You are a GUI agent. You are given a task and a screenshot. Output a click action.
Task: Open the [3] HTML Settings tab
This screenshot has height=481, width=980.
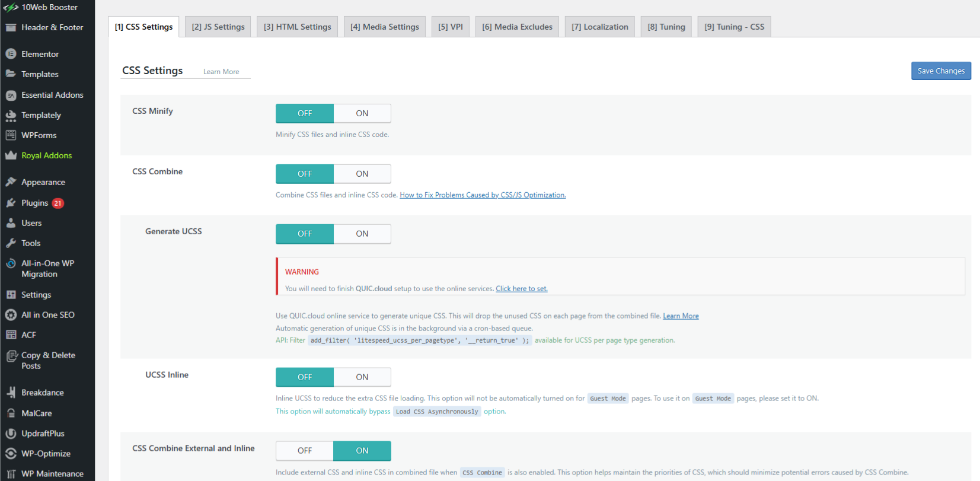[x=298, y=27]
